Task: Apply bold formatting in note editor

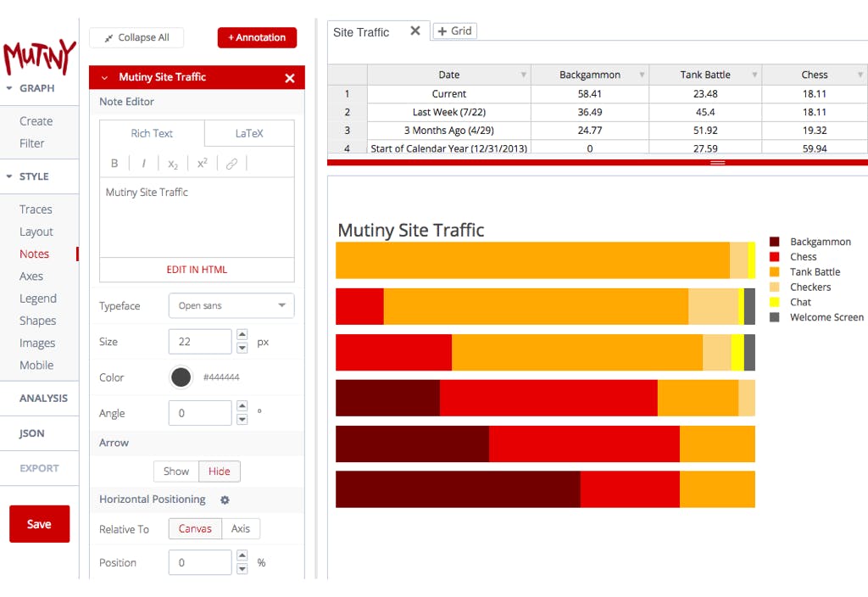Action: pyautogui.click(x=114, y=164)
